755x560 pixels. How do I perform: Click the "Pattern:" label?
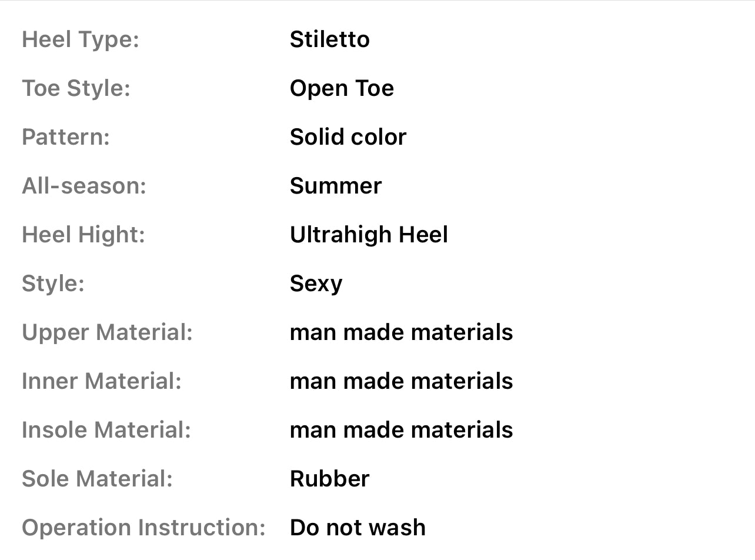(x=66, y=138)
